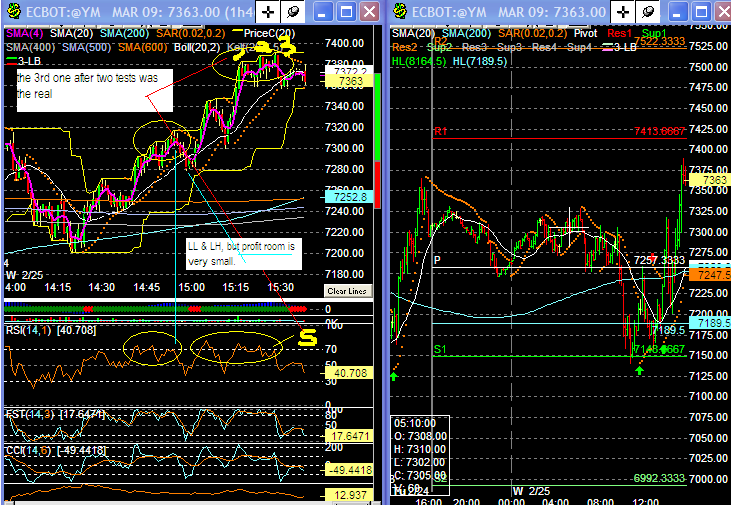Click the R1 pivot line label
This screenshot has height=505, width=733.
click(x=440, y=131)
